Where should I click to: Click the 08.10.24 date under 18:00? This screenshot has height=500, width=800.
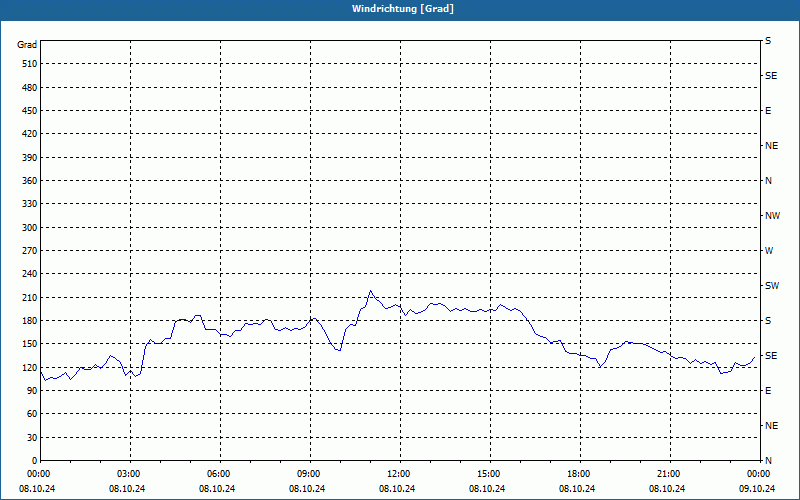pyautogui.click(x=577, y=489)
